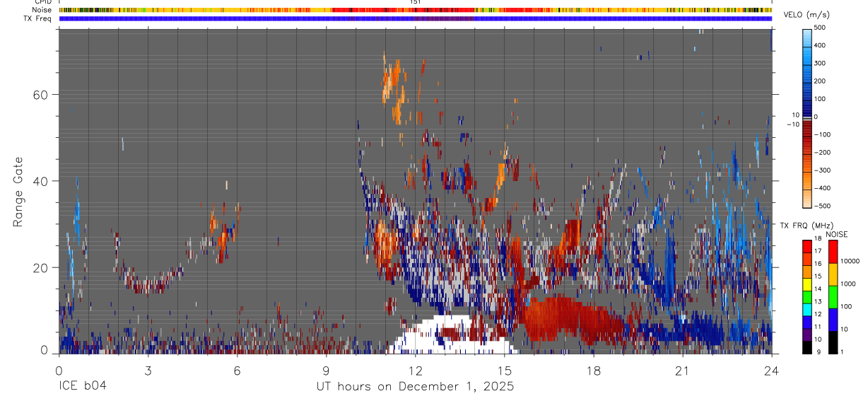
Task: Click hour 18 on the UT time axis
Action: (593, 370)
